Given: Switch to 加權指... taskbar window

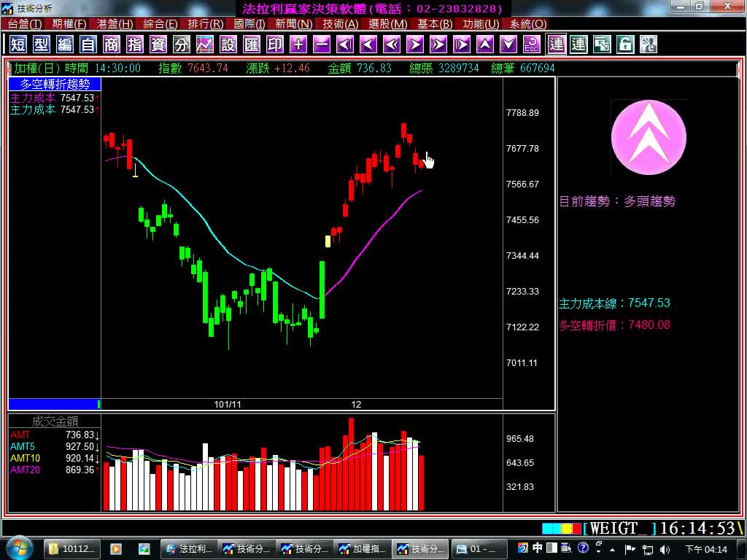Looking at the screenshot, I should pyautogui.click(x=363, y=549).
